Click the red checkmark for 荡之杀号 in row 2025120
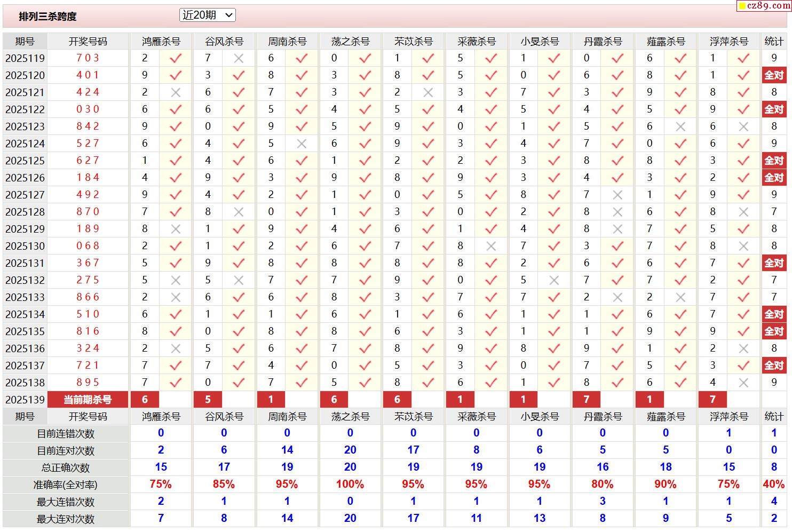 365,75
